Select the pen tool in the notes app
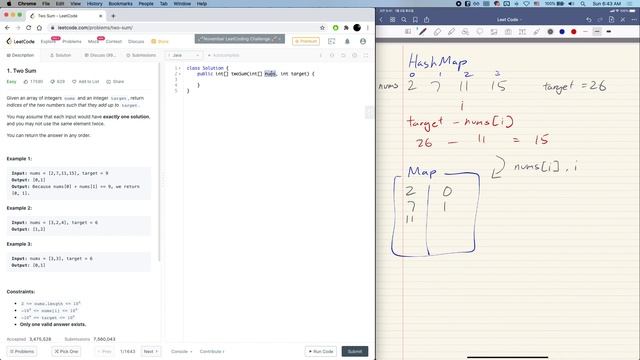Viewport: 640px width, 360px height. tap(422, 31)
